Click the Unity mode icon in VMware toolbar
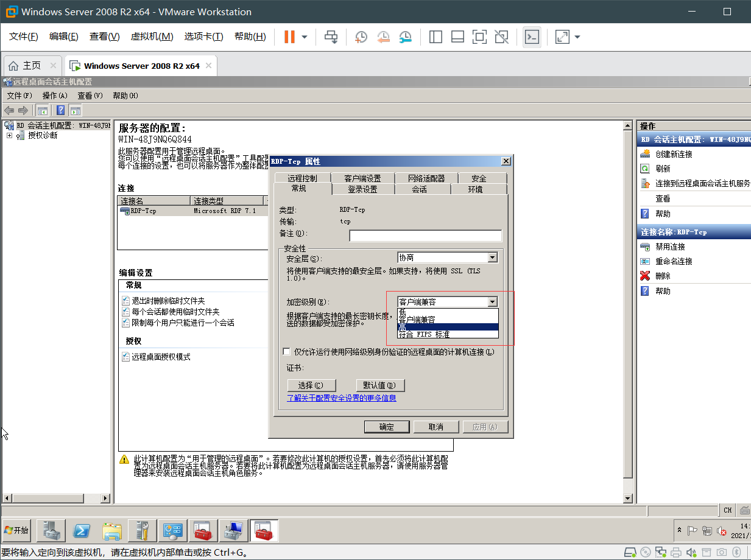 [x=501, y=37]
